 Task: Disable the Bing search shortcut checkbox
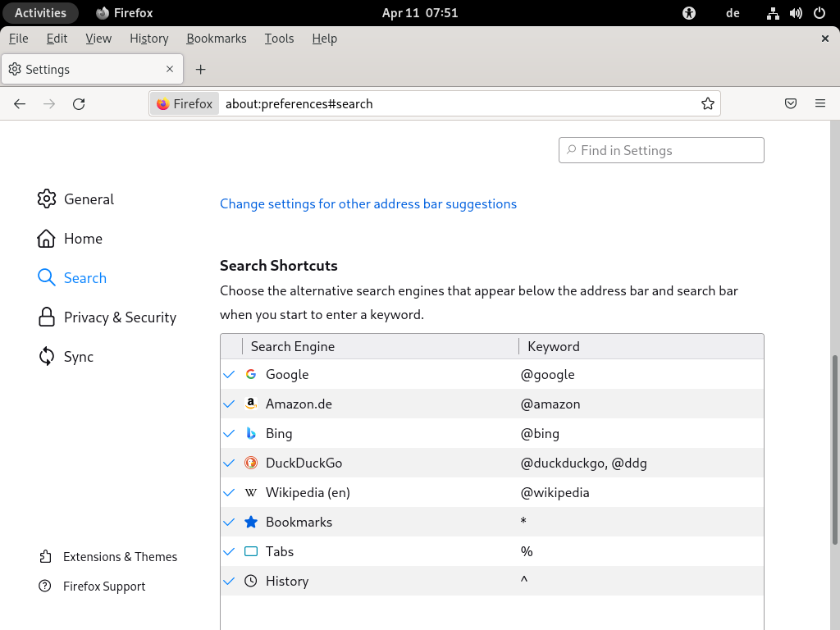[229, 434]
